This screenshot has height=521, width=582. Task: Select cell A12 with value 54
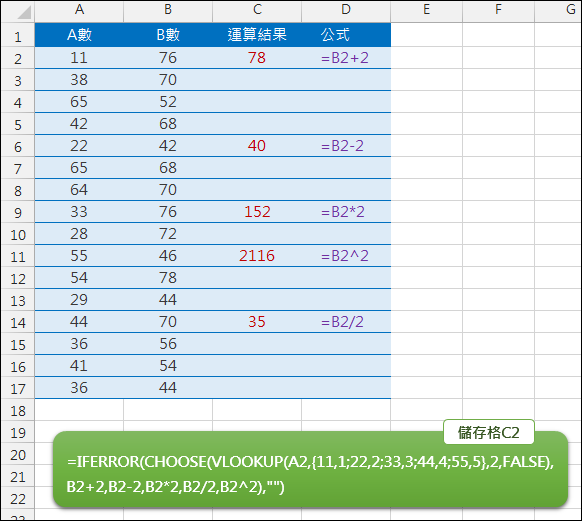79,278
